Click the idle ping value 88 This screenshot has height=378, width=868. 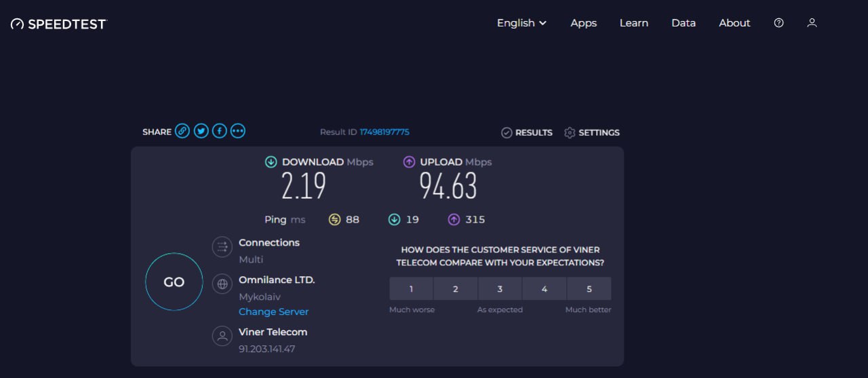[x=353, y=219]
